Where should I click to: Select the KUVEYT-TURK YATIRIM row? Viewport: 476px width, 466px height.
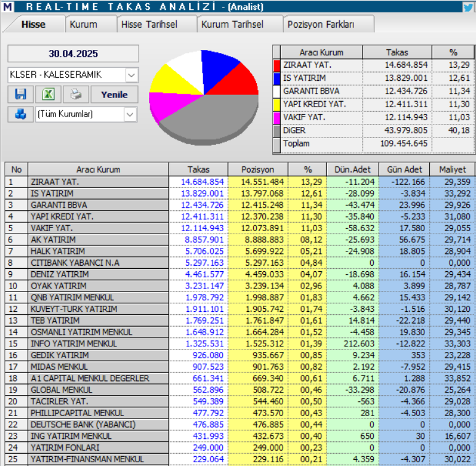coord(240,309)
